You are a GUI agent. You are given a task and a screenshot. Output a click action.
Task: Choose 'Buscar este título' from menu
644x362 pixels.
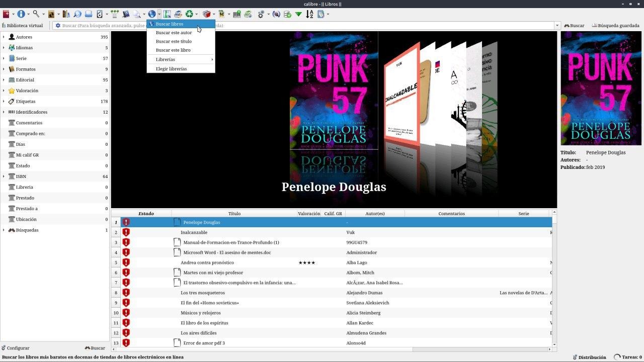coord(181,42)
